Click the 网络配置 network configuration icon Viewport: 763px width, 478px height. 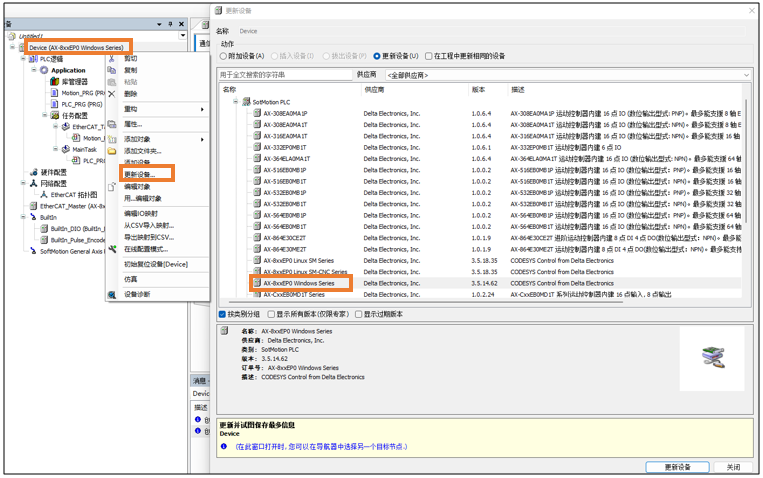pyautogui.click(x=33, y=184)
